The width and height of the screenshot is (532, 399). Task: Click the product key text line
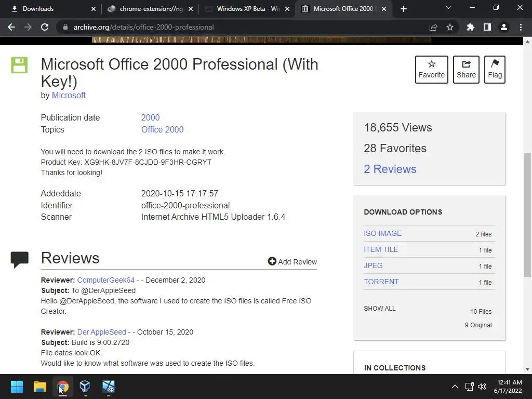pos(126,162)
